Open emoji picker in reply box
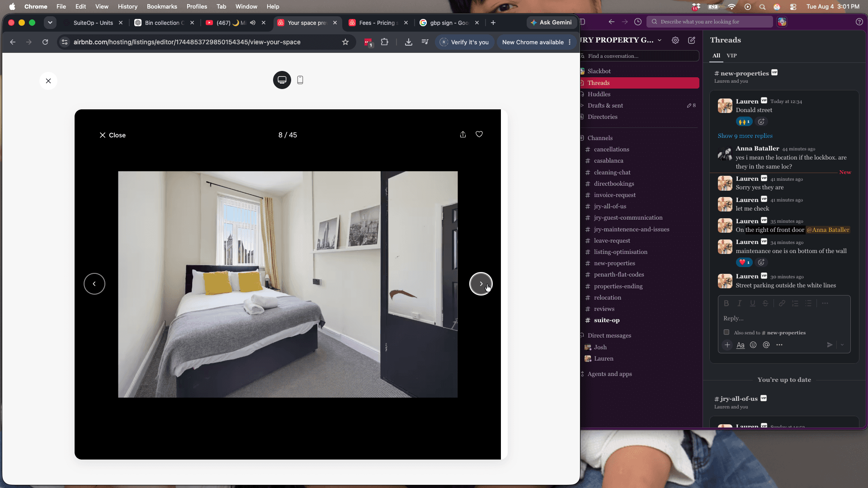Viewport: 868px width, 488px height. [753, 345]
